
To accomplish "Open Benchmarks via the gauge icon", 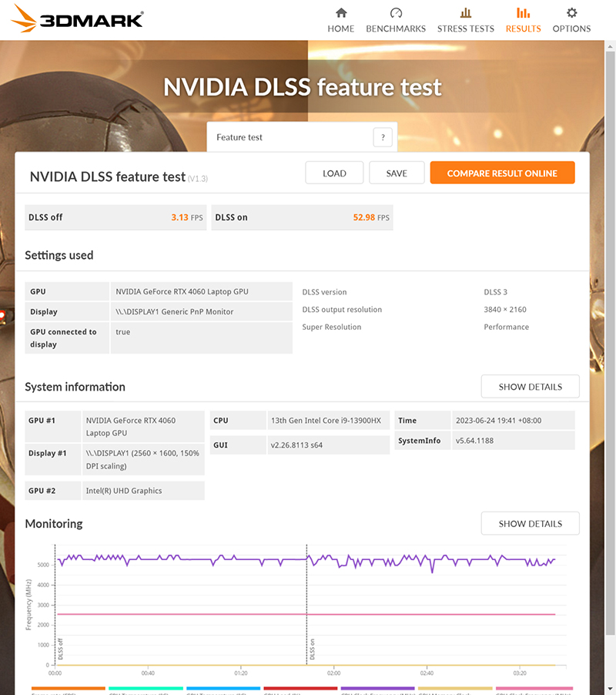I will click(x=396, y=13).
